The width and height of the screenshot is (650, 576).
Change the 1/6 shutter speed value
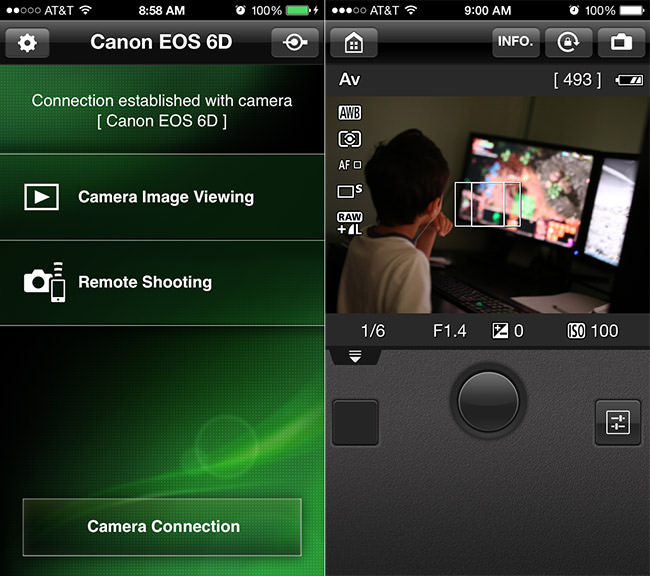click(x=373, y=331)
